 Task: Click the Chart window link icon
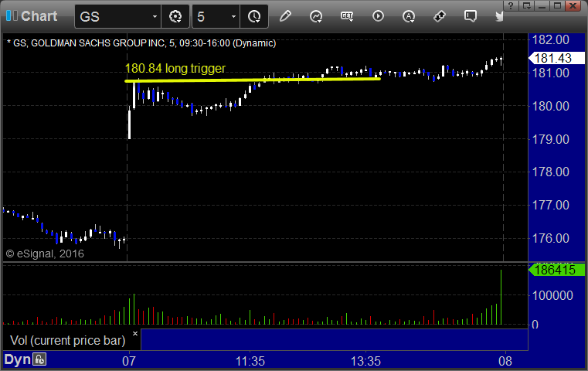click(x=12, y=15)
